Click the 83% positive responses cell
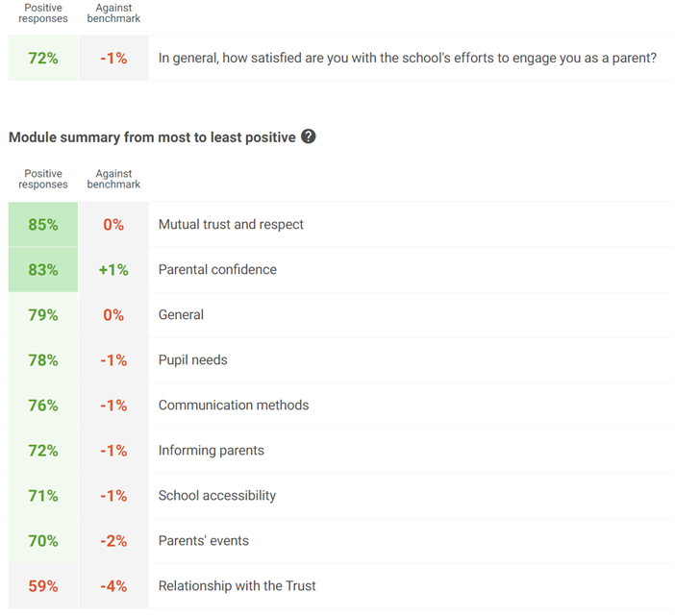The width and height of the screenshot is (675, 616). (x=43, y=270)
